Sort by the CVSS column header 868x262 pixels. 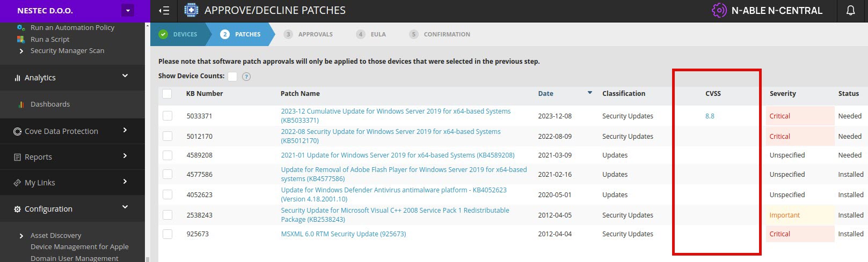pyautogui.click(x=713, y=94)
